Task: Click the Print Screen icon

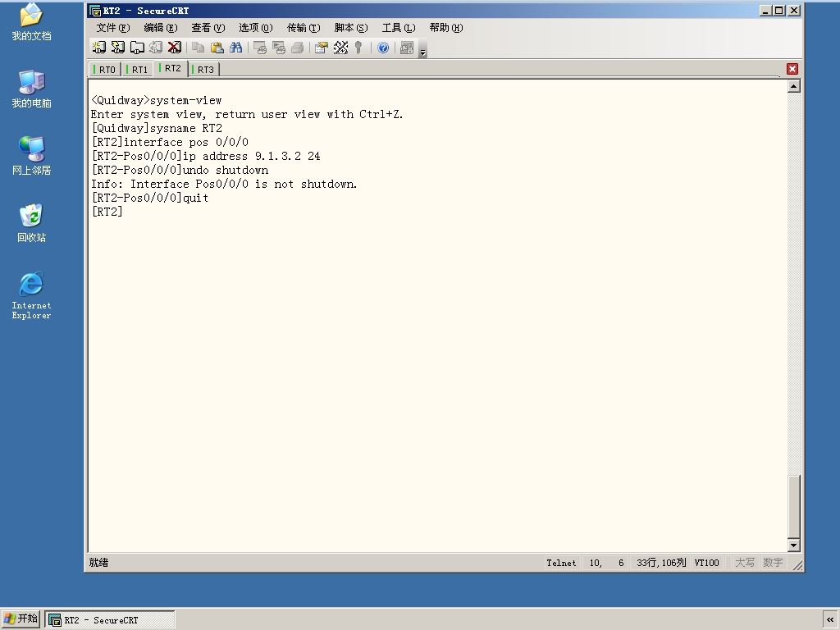Action: 260,48
